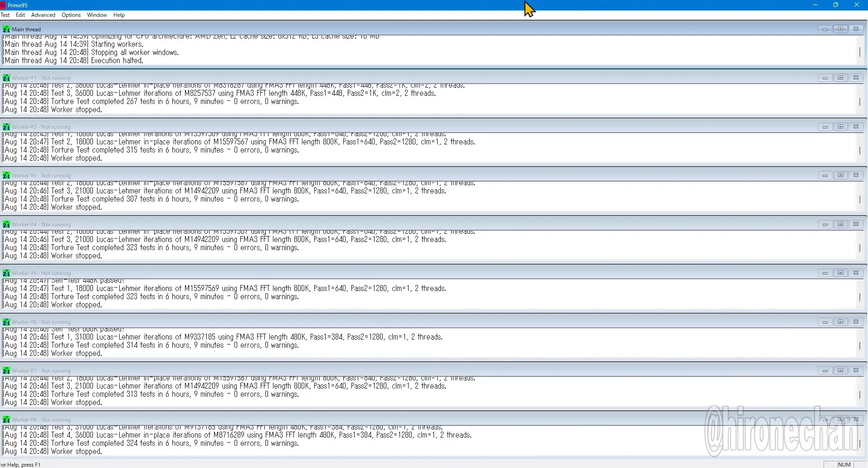The image size is (868, 468).
Task: Maximize the Worker #4 child window
Action: [840, 224]
